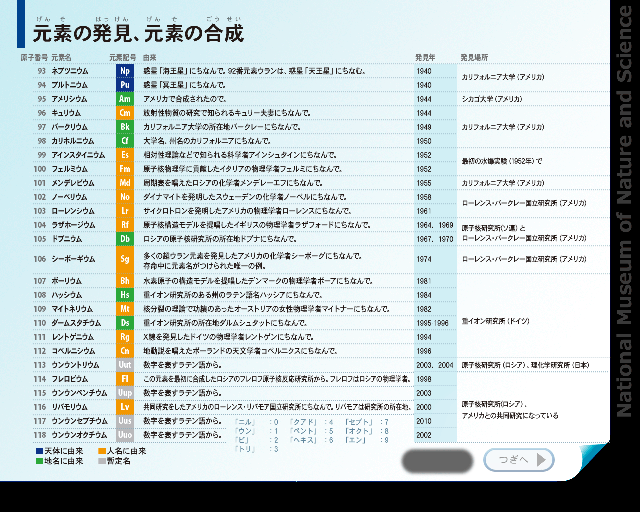640x512 pixels.
Task: Click the orange Lr symbol tile
Action: (125, 211)
